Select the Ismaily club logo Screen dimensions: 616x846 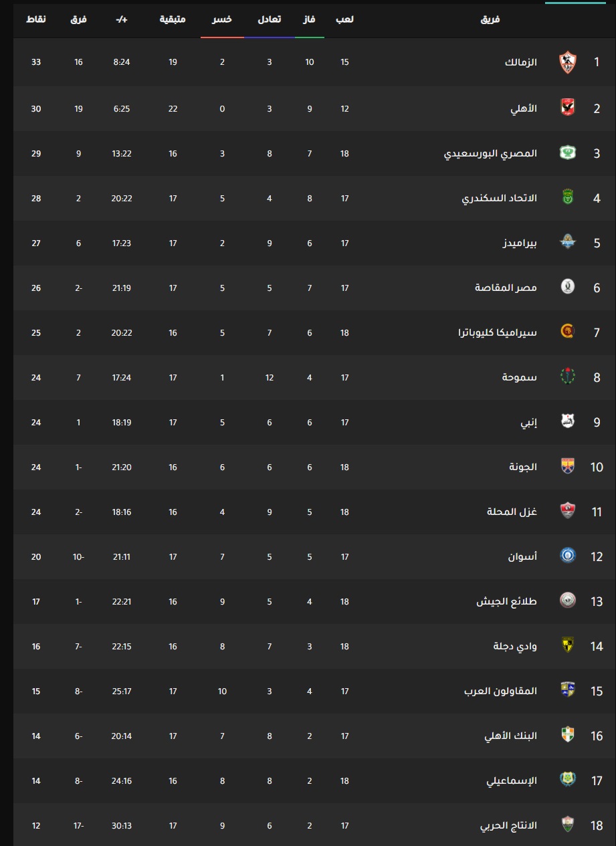tap(567, 780)
